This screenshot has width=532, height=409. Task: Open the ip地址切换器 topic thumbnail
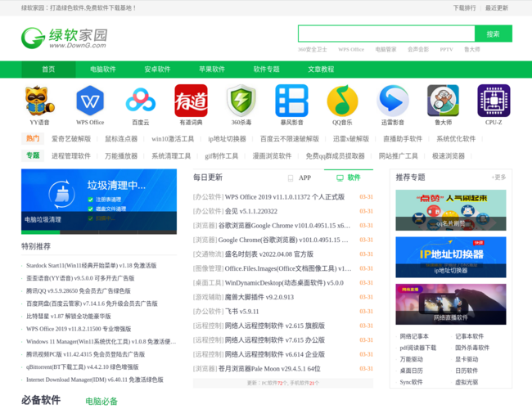click(451, 258)
